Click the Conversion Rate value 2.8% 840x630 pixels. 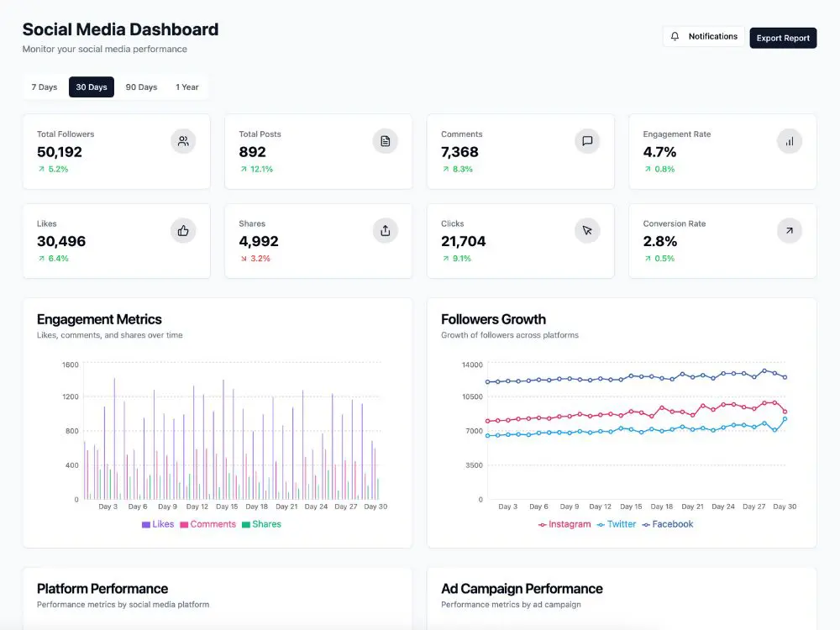660,242
